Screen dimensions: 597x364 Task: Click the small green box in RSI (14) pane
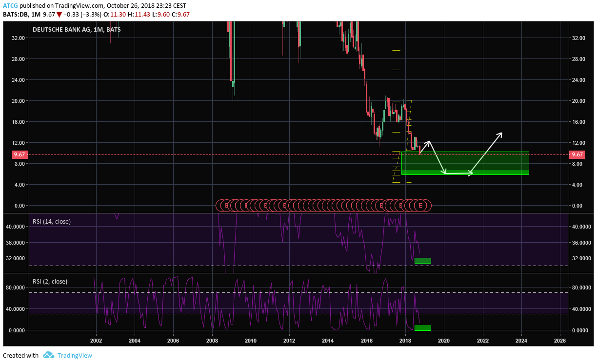(423, 261)
